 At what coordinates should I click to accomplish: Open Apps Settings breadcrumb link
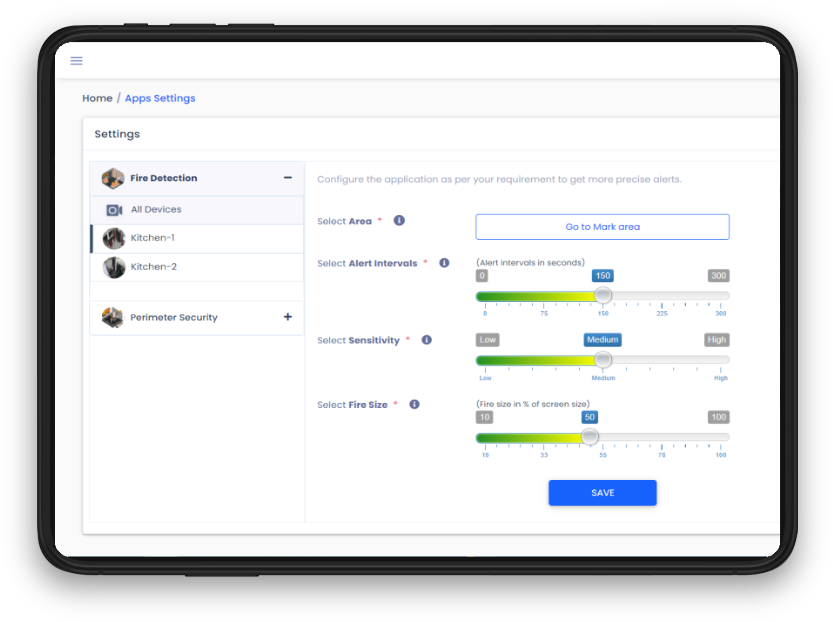(160, 98)
